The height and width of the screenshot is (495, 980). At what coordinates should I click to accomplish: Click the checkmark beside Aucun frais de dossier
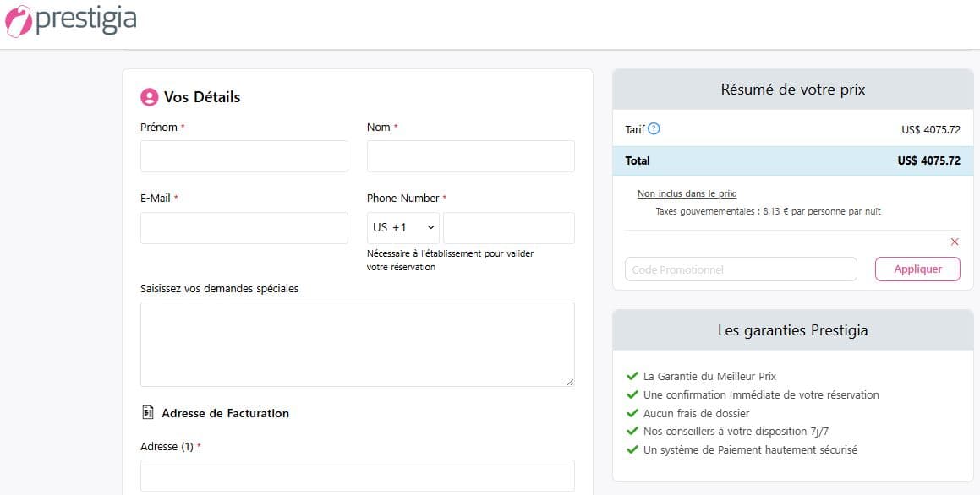pyautogui.click(x=632, y=413)
